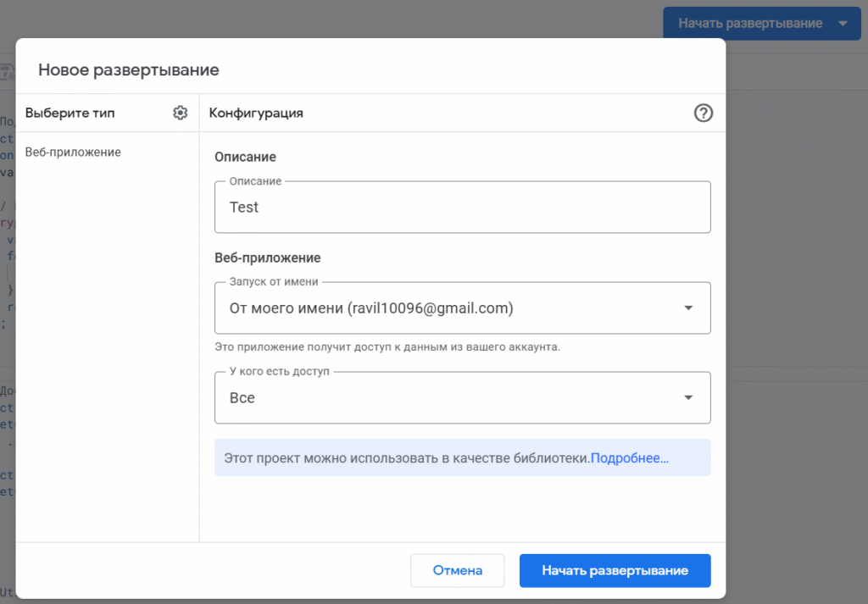Click the Конфигурация panel header
The height and width of the screenshot is (604, 868).
tap(256, 113)
